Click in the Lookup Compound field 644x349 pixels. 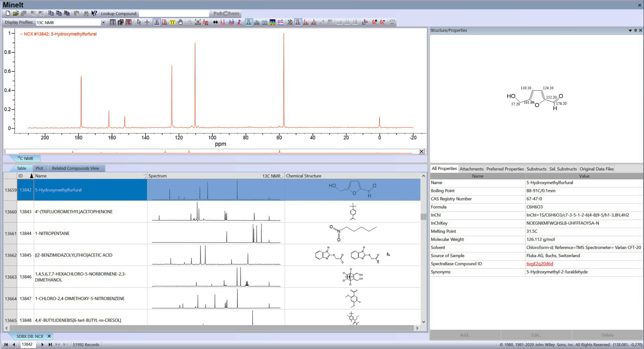click(x=174, y=14)
